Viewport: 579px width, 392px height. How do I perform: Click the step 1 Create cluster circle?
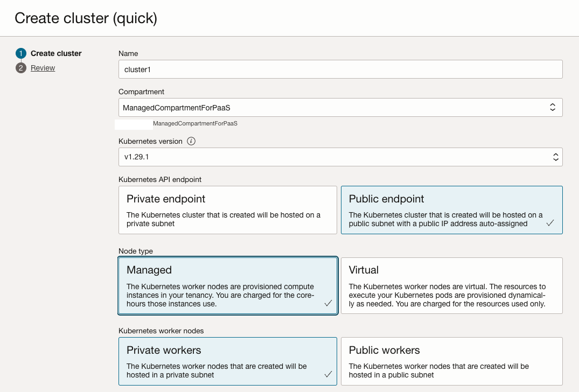[20, 53]
